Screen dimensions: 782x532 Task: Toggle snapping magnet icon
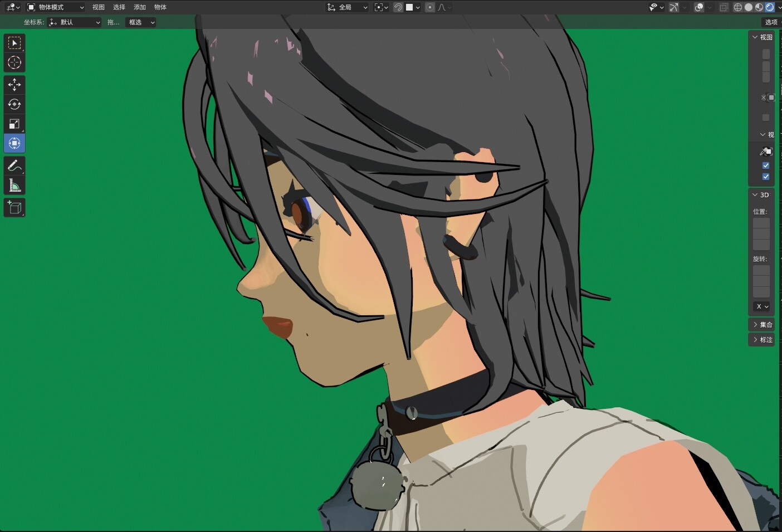(398, 7)
